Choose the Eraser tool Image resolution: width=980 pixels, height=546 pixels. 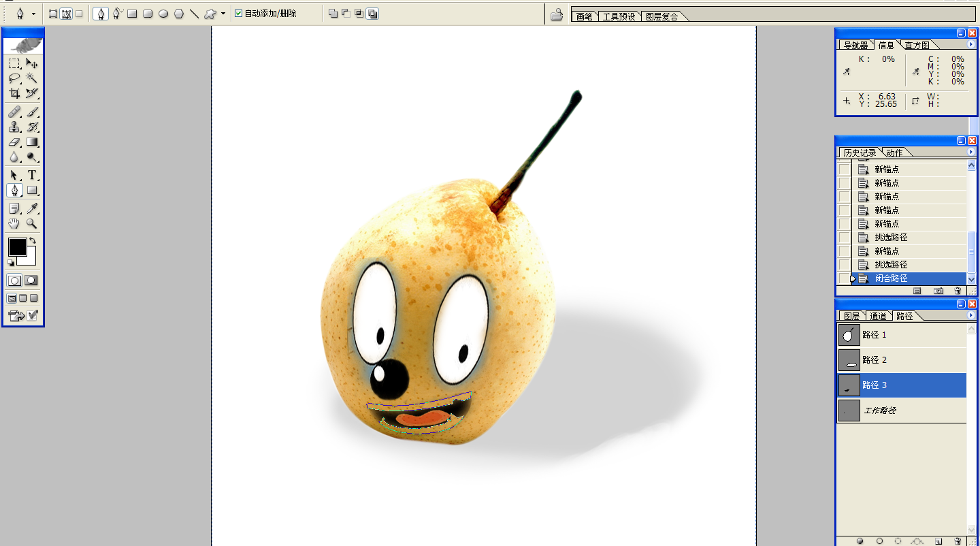(14, 142)
